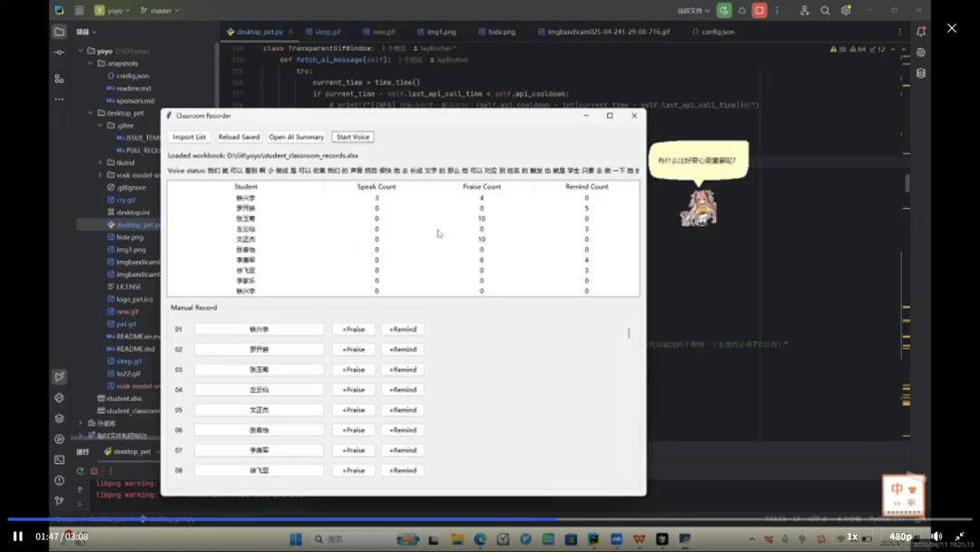
Task: Click the red Stop run icon in IDE toolbar
Action: pos(759,11)
